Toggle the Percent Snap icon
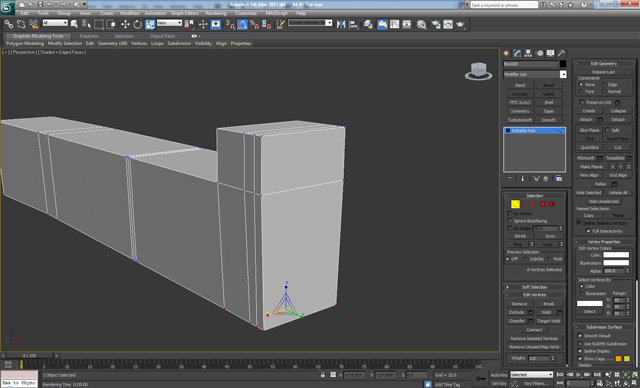The height and width of the screenshot is (388, 640). (x=254, y=24)
